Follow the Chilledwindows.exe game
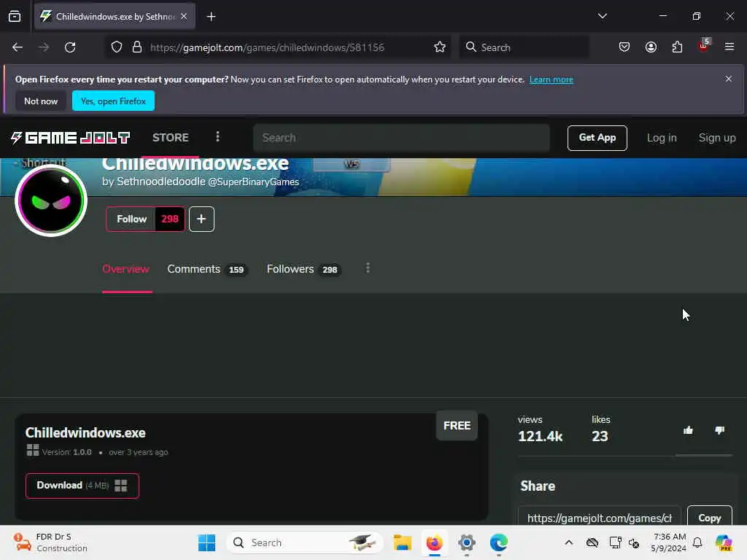Image resolution: width=747 pixels, height=560 pixels. click(132, 219)
